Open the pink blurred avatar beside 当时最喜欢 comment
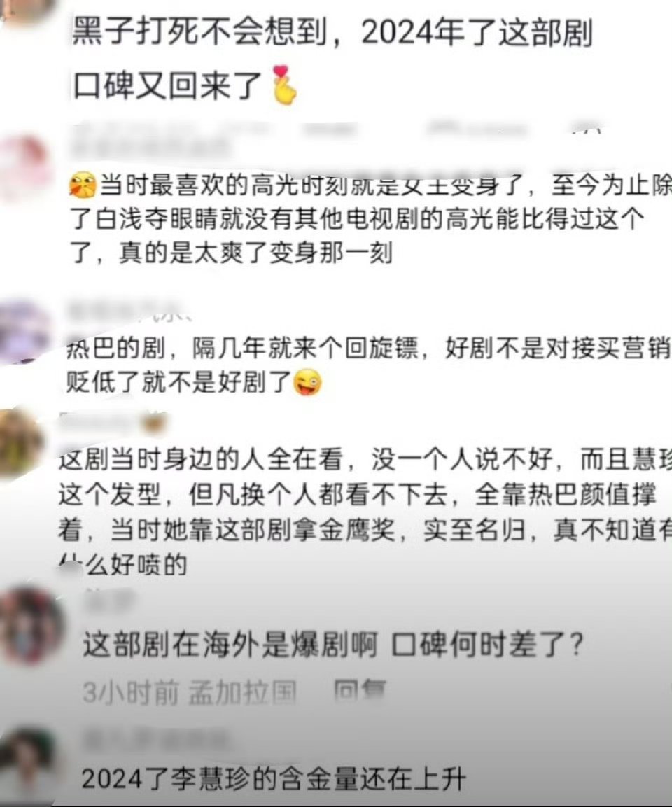672x807 pixels. (26, 164)
